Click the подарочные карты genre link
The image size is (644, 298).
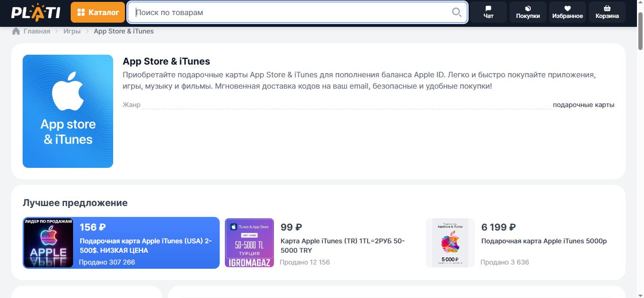(x=584, y=105)
